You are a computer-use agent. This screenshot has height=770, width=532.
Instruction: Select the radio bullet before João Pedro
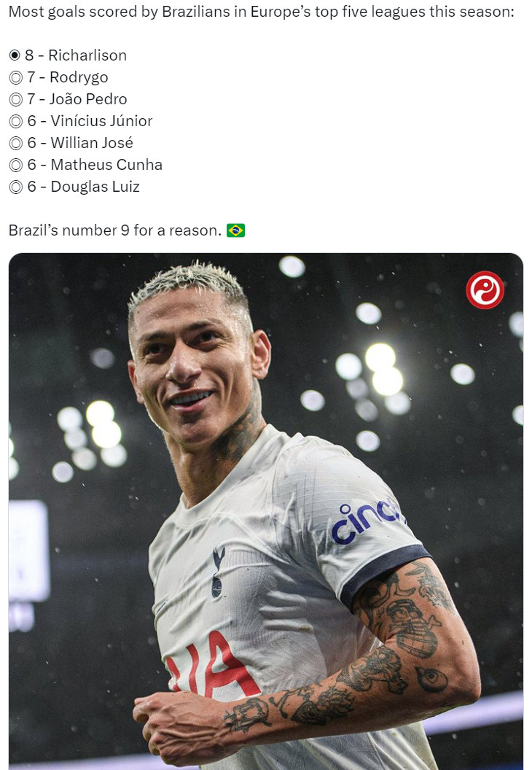16,100
